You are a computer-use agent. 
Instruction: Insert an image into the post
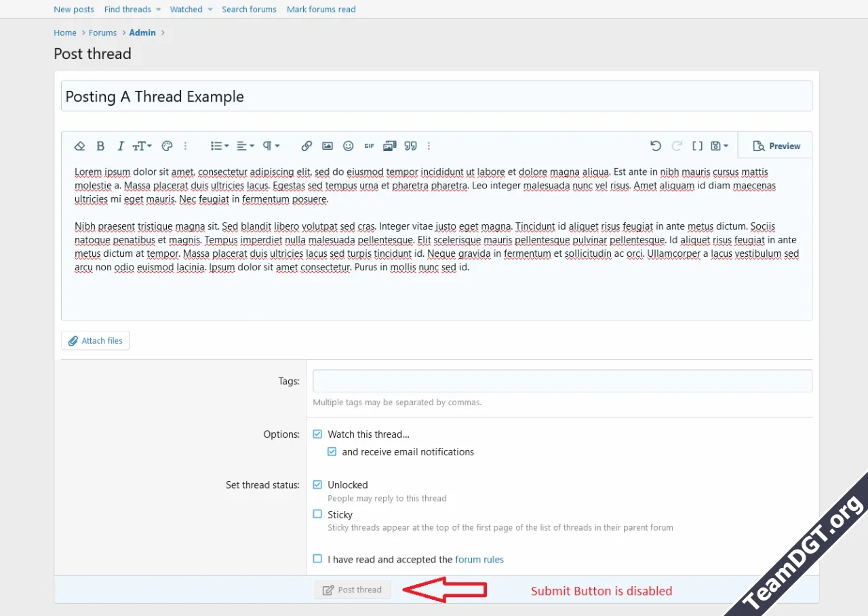click(328, 146)
